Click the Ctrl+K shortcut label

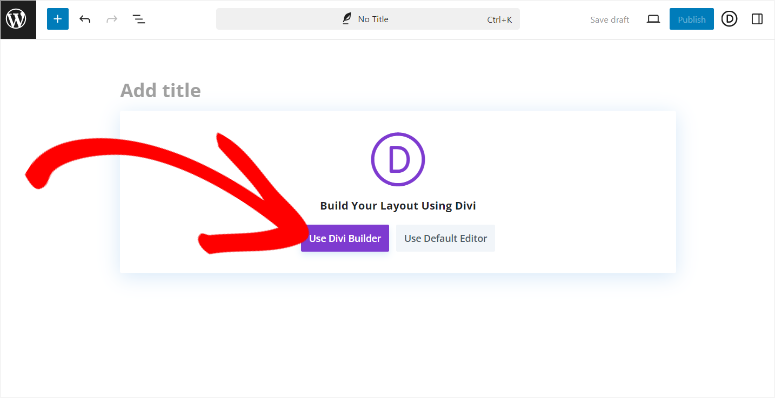(499, 20)
